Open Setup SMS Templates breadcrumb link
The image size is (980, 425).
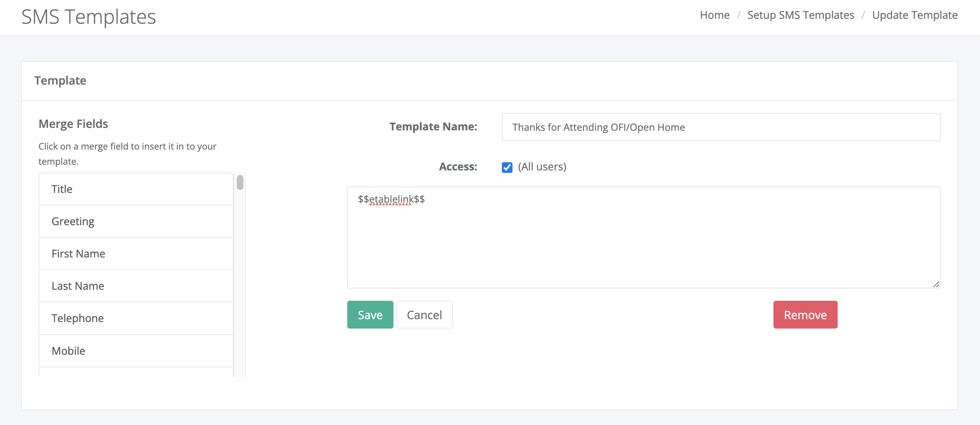[x=800, y=15]
